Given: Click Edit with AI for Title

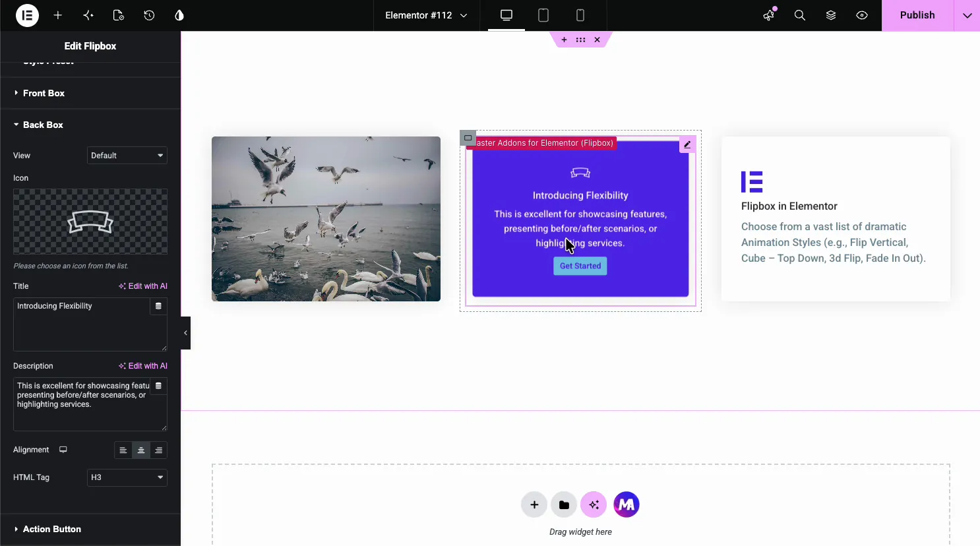Looking at the screenshot, I should click(143, 286).
